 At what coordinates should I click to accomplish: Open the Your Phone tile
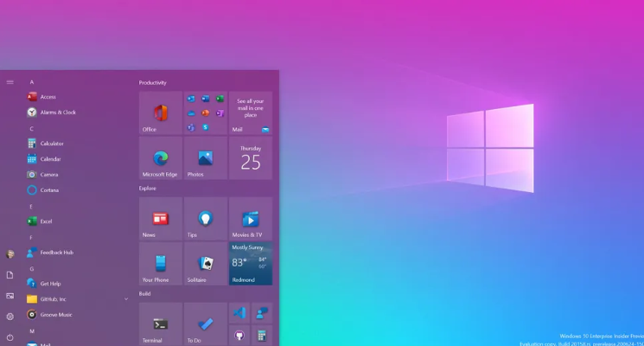point(161,264)
